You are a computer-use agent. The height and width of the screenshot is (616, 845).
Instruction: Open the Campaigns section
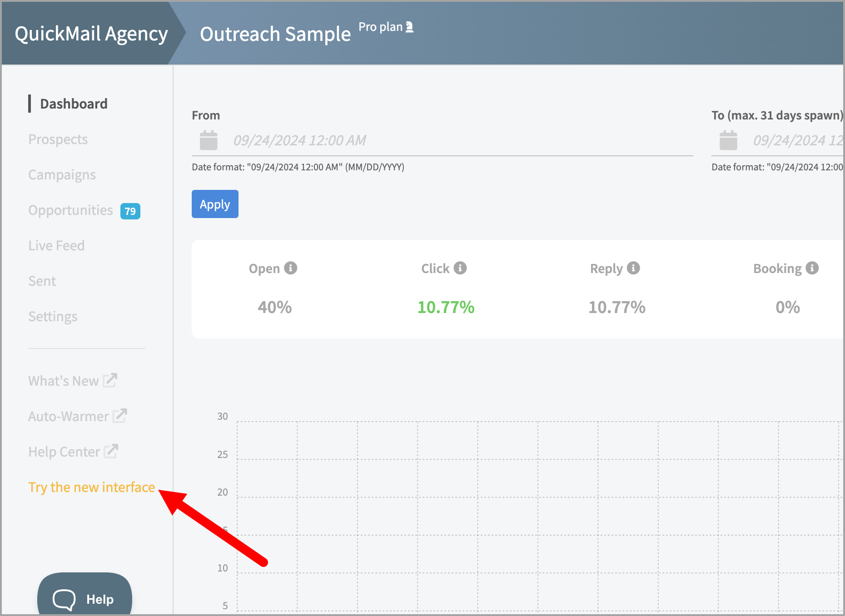[x=62, y=175]
